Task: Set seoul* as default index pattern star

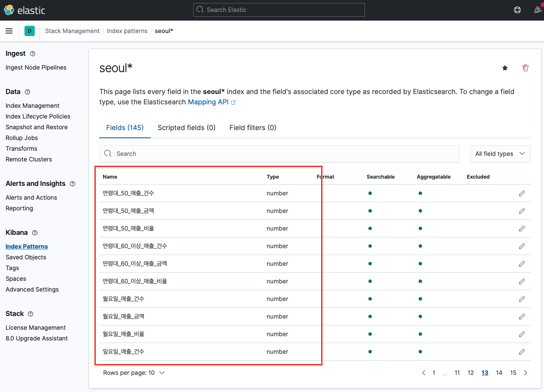Action: click(505, 68)
